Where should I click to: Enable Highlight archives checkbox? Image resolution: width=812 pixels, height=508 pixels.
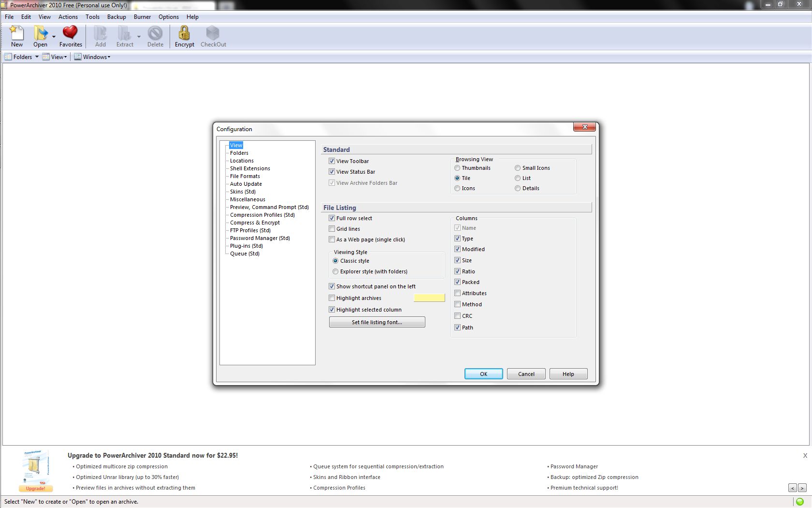pos(332,298)
